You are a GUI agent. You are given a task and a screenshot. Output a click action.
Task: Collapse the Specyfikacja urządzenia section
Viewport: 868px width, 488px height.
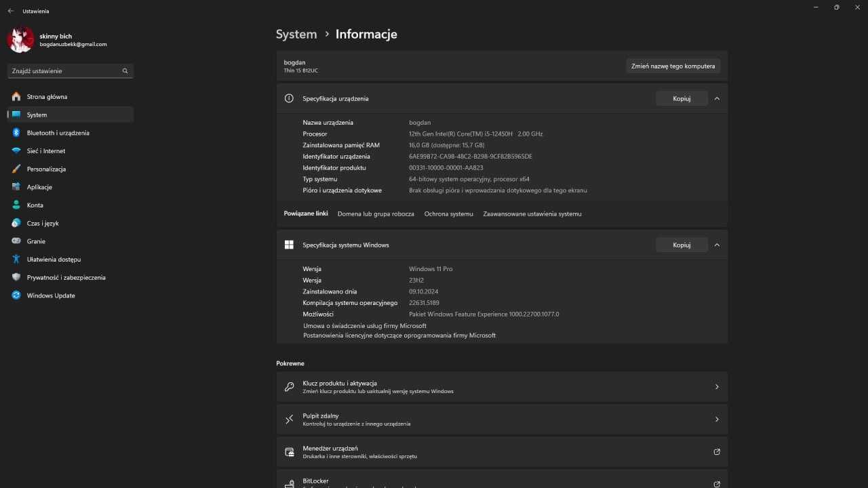point(717,98)
